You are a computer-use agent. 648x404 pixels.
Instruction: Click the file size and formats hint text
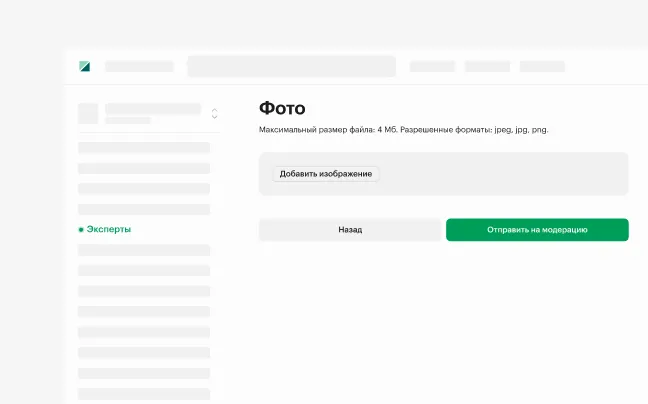pos(403,130)
